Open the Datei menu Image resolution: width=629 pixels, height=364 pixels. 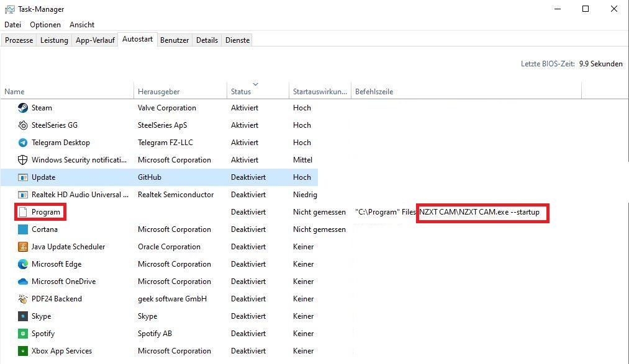pyautogui.click(x=13, y=25)
